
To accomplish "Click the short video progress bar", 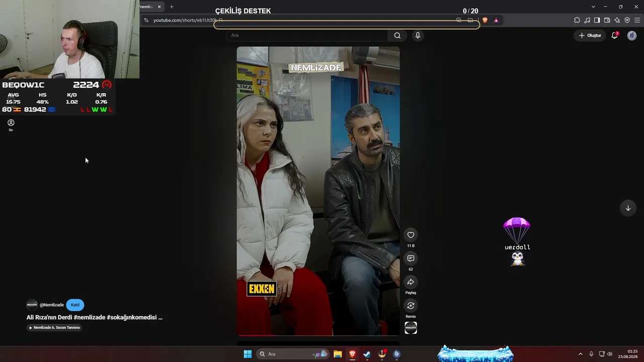I will point(318,335).
